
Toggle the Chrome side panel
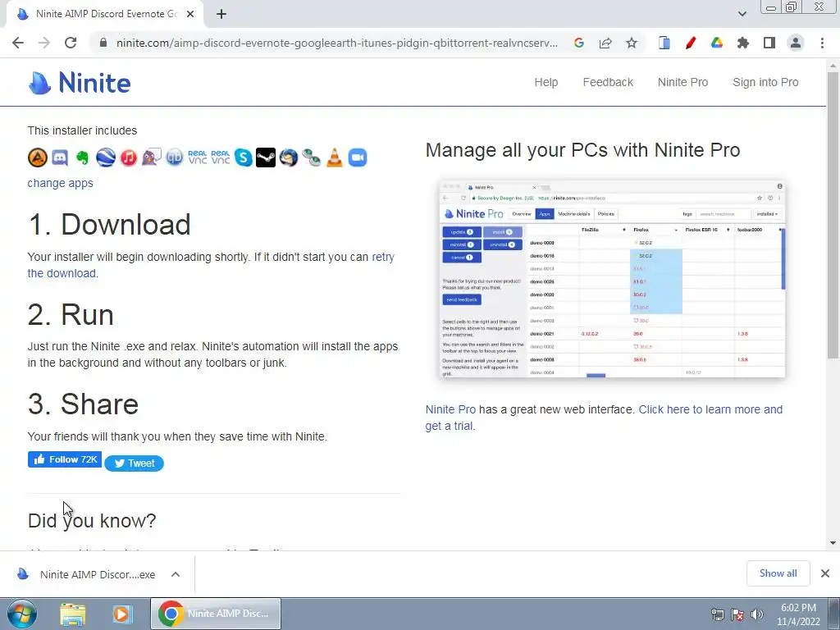click(x=769, y=43)
